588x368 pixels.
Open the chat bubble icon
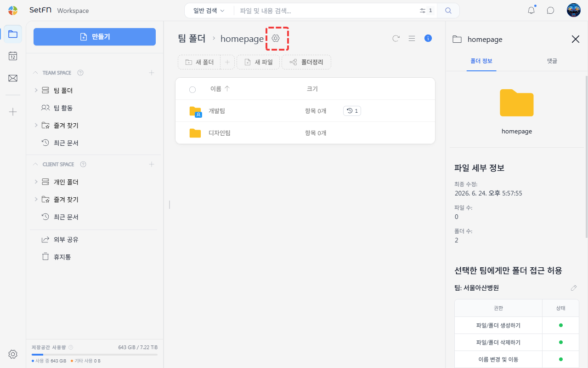pos(550,11)
